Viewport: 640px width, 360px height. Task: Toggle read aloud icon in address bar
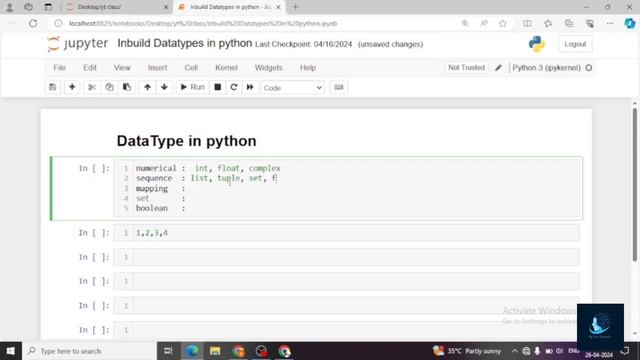(484, 23)
